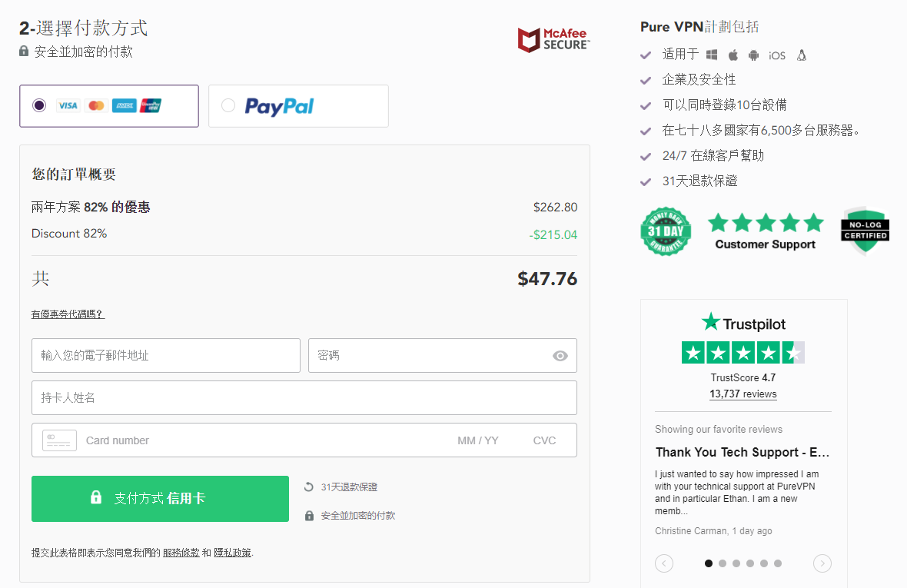Click the green 支付方式 信用卡 pay button
Image resolution: width=907 pixels, height=588 pixels.
160,498
